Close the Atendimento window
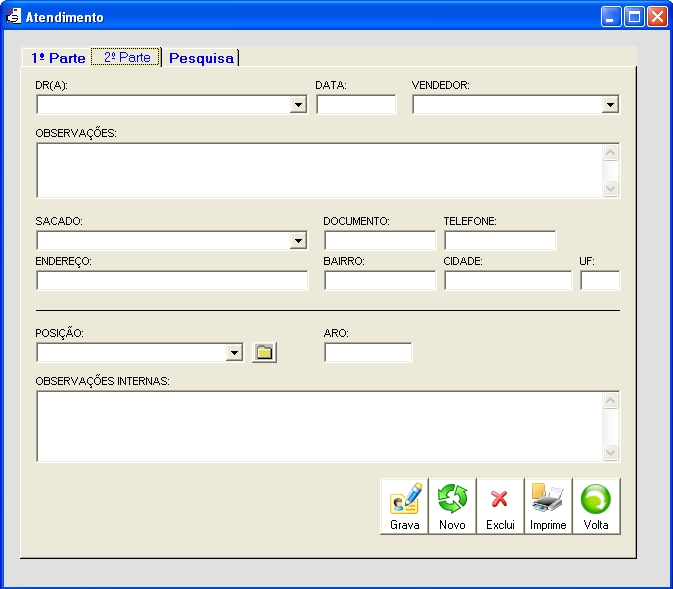Image resolution: width=673 pixels, height=589 pixels. (x=657, y=17)
